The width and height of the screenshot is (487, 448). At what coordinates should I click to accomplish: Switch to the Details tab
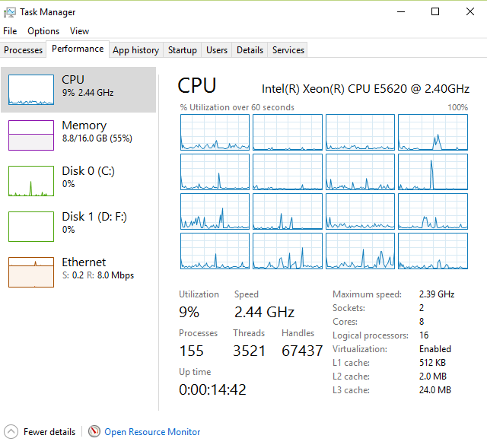tap(250, 50)
